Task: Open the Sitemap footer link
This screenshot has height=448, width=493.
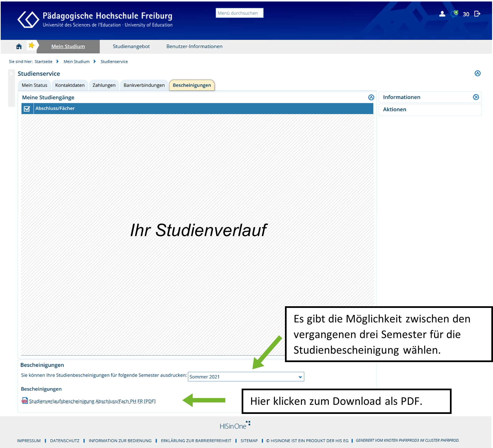Action: (249, 440)
